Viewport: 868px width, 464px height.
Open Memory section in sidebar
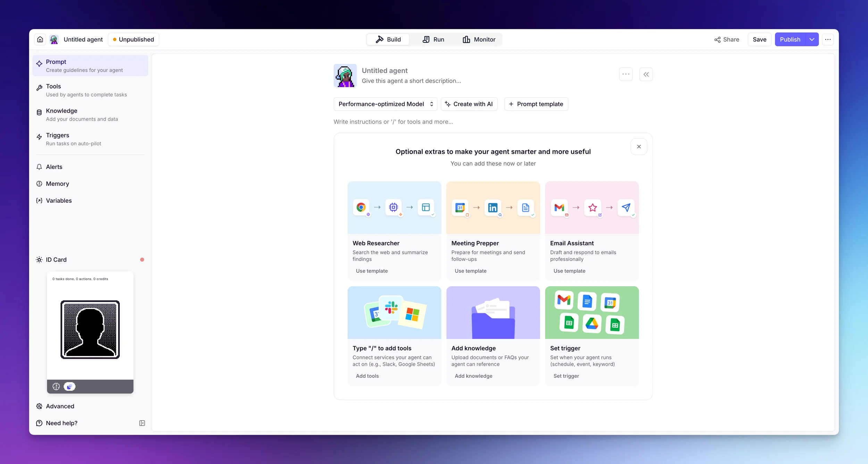90,184
